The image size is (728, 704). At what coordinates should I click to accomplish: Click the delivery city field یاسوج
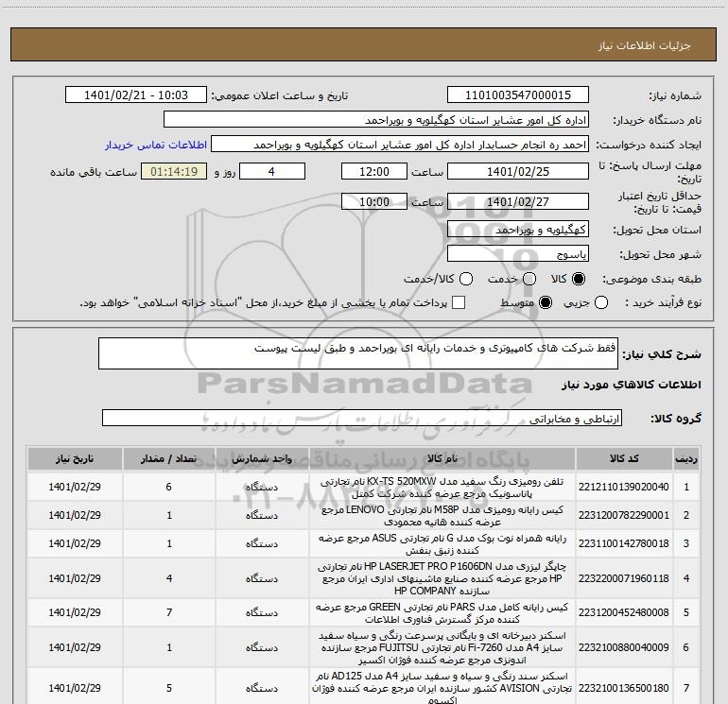pos(518,253)
